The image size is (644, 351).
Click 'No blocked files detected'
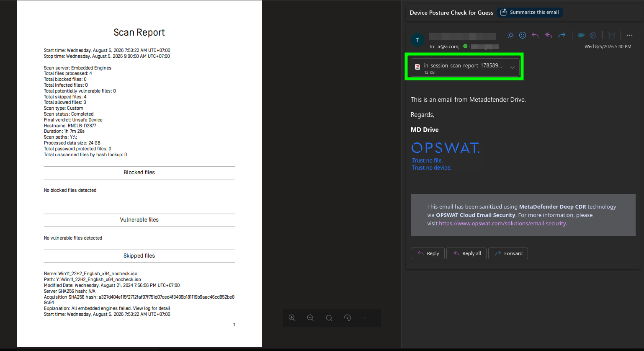70,190
